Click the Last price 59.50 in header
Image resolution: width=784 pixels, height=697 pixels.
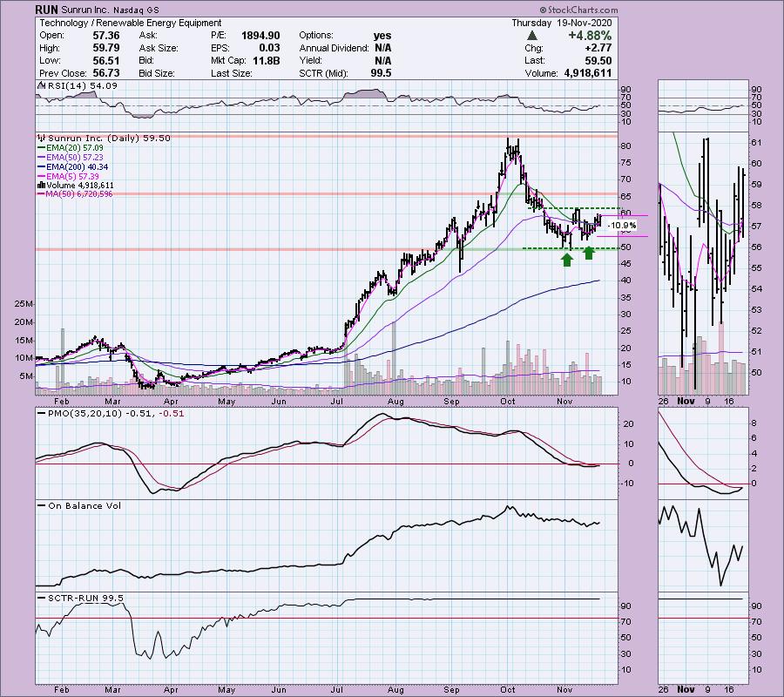point(598,60)
